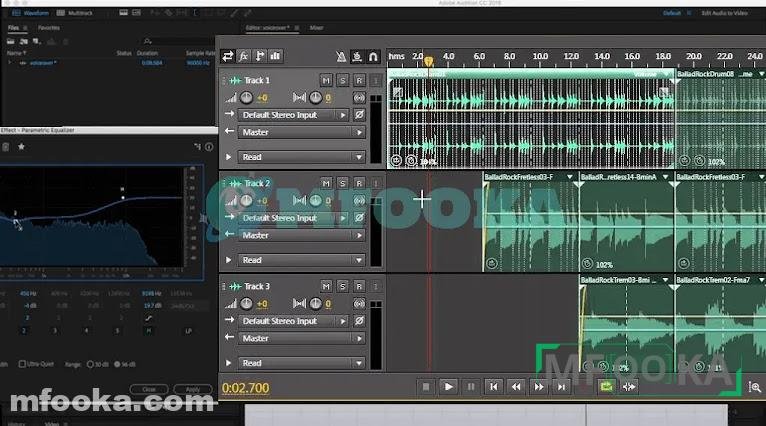
Task: Arm Track 2 for record
Action: tap(359, 183)
